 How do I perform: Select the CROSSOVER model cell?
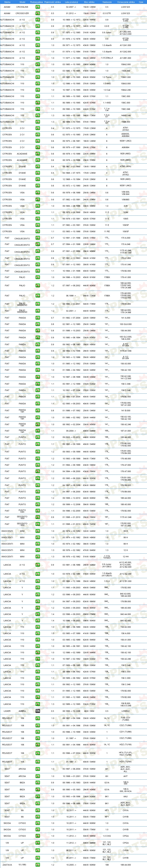pyautogui.click(x=22, y=13)
